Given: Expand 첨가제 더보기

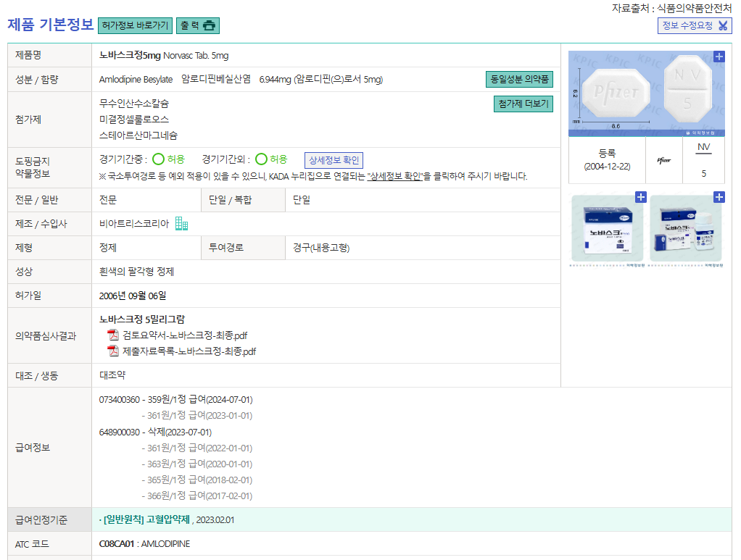Looking at the screenshot, I should click(x=523, y=104).
